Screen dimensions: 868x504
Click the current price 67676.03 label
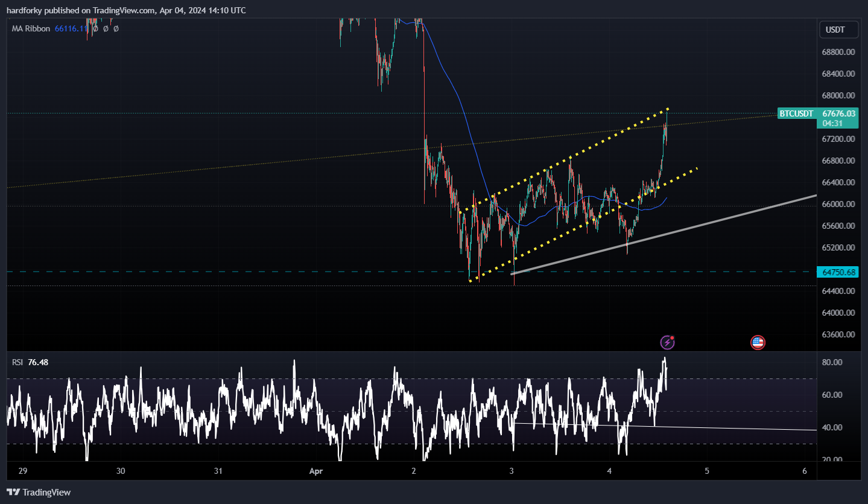[x=838, y=113]
